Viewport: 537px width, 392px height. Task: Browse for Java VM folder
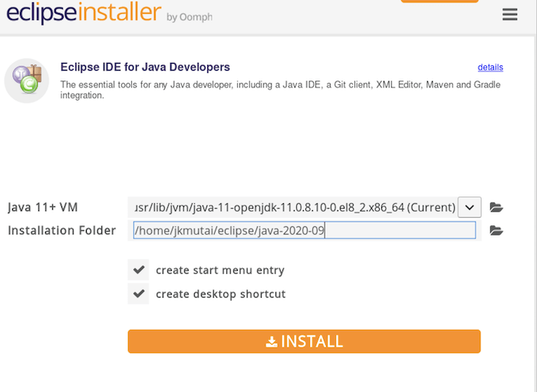click(x=496, y=207)
